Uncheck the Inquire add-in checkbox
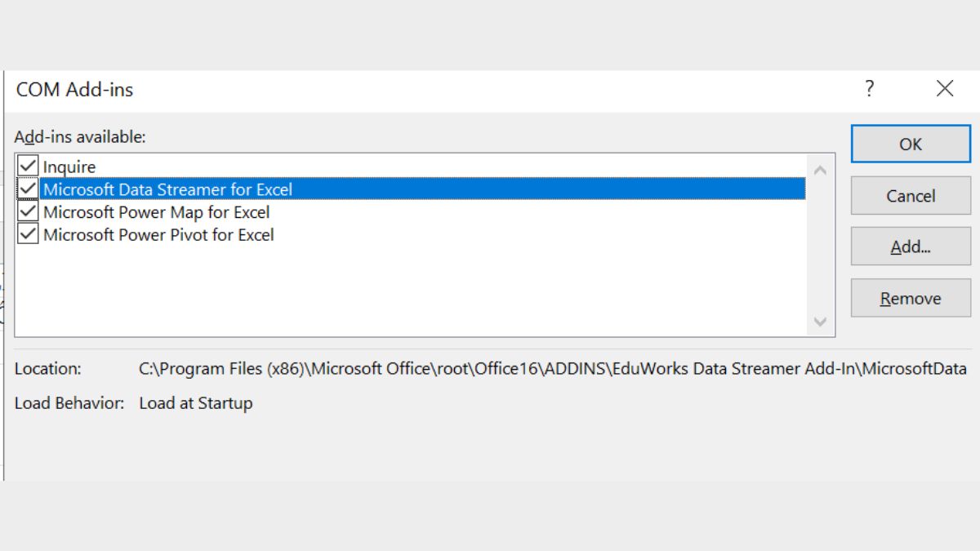The image size is (980, 551). [x=29, y=167]
